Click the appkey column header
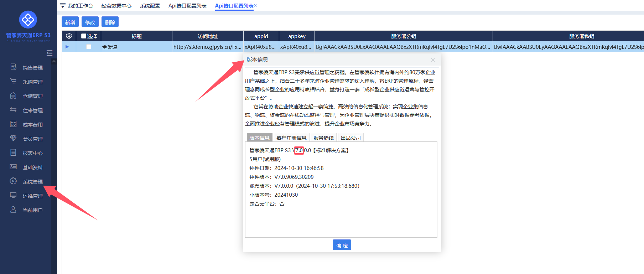The image size is (644, 274). [x=297, y=36]
